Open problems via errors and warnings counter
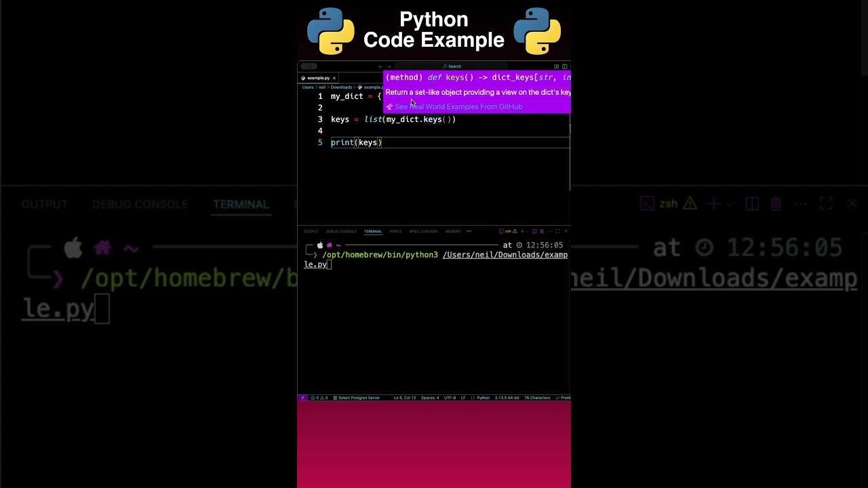Screen dimensions: 868x488 (319, 398)
